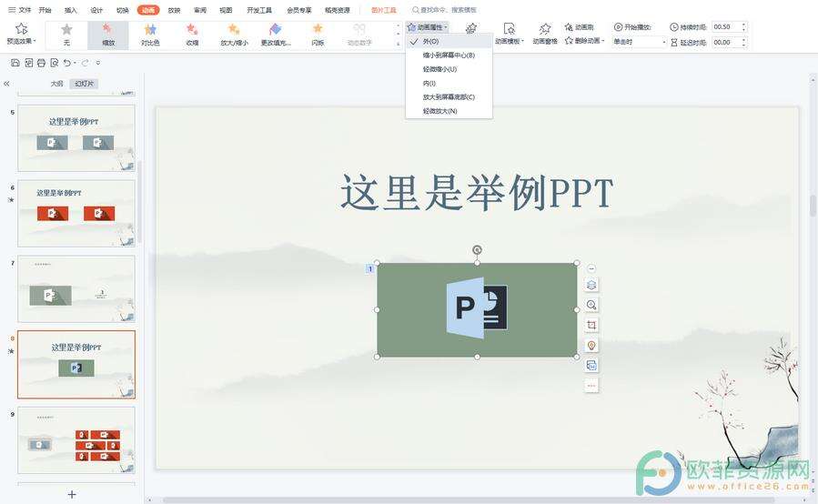Choose 轻微放大(N) from the dropdown list
Viewport: 818px width, 504px height.
click(x=440, y=111)
